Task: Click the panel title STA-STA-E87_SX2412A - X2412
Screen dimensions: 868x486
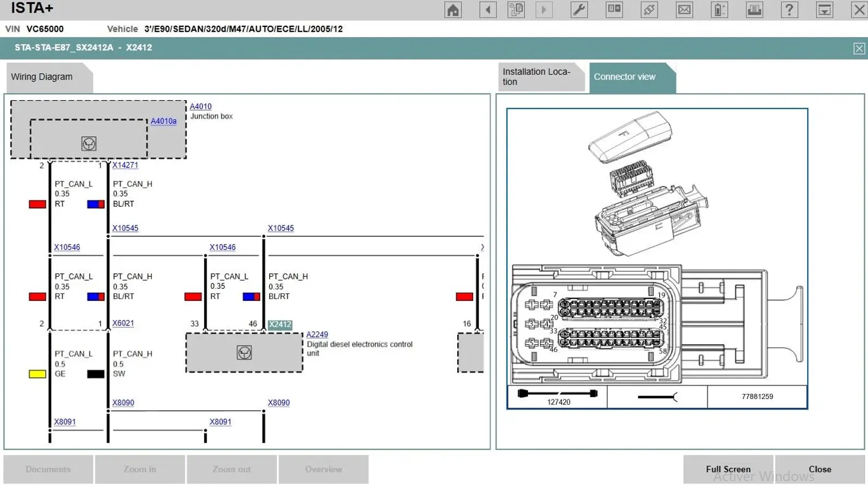Action: pos(83,48)
